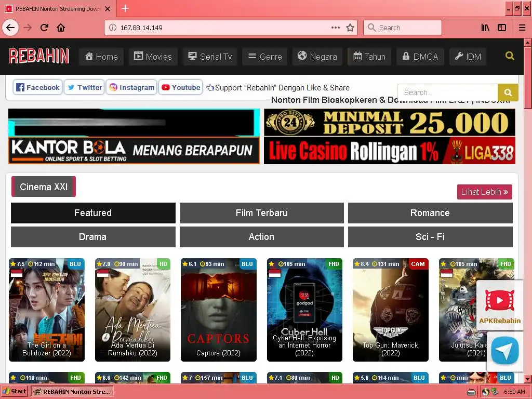Click the keyboard icon in system tray

tap(471, 392)
